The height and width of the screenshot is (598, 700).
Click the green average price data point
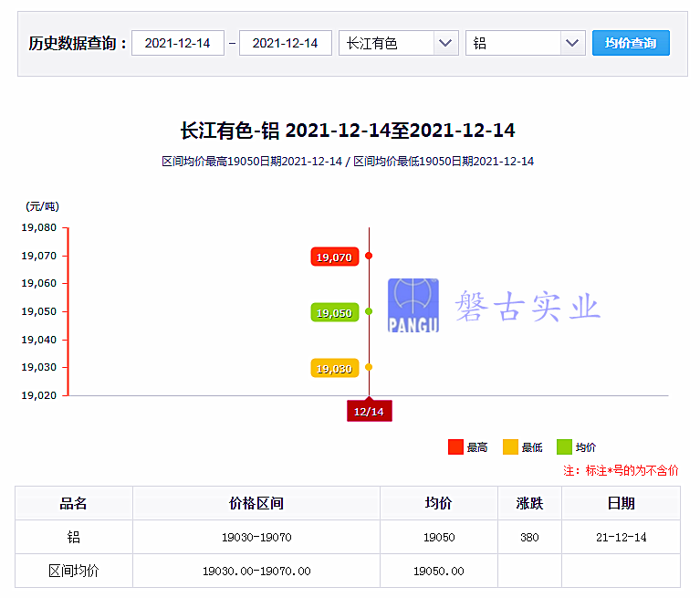(x=369, y=311)
